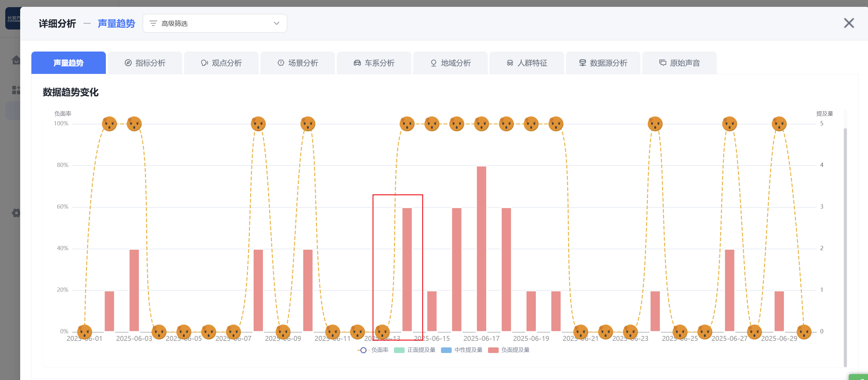Click the clock icon on 场景分析 tab
Screen dimensions: 868x380
(281, 63)
